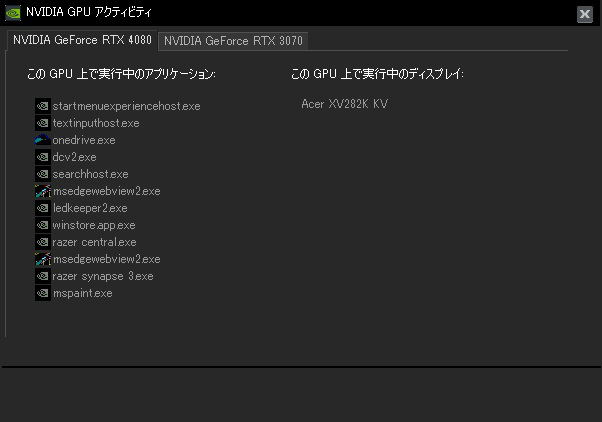This screenshot has width=602, height=422.
Task: Click the このGPU上で実行中のアプリケーション heading
Action: tap(121, 73)
